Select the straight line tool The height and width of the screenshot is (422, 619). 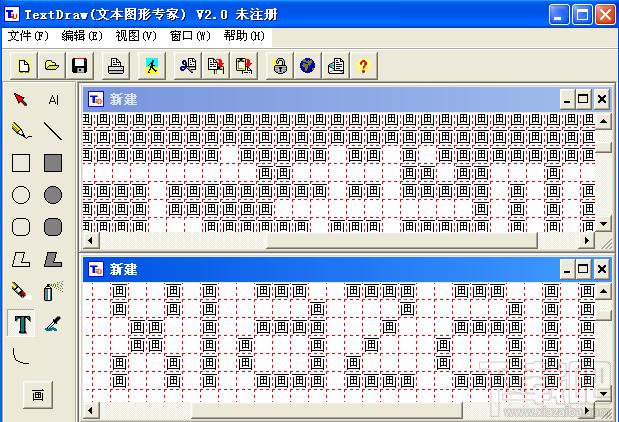pyautogui.click(x=53, y=131)
